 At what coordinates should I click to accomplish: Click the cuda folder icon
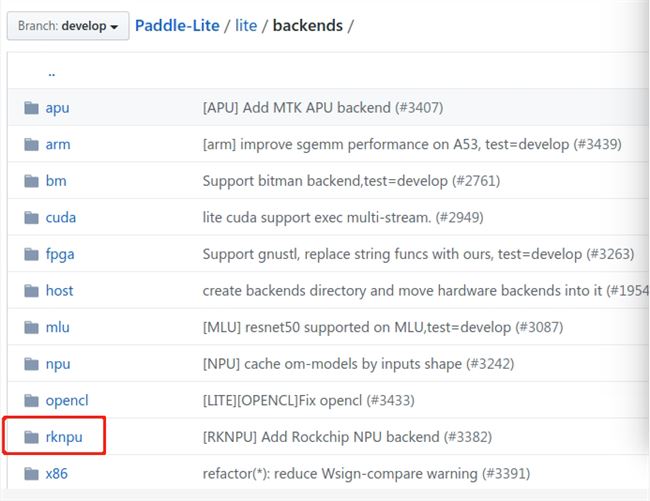coord(32,218)
